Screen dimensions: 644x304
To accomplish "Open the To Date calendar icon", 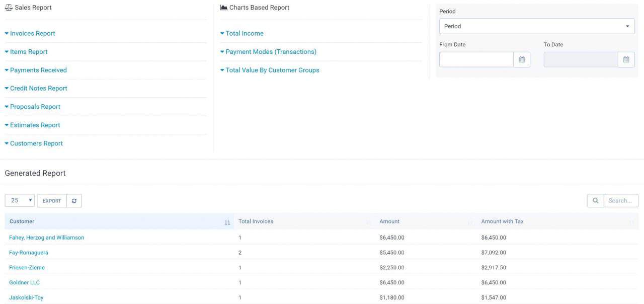I will (x=626, y=59).
